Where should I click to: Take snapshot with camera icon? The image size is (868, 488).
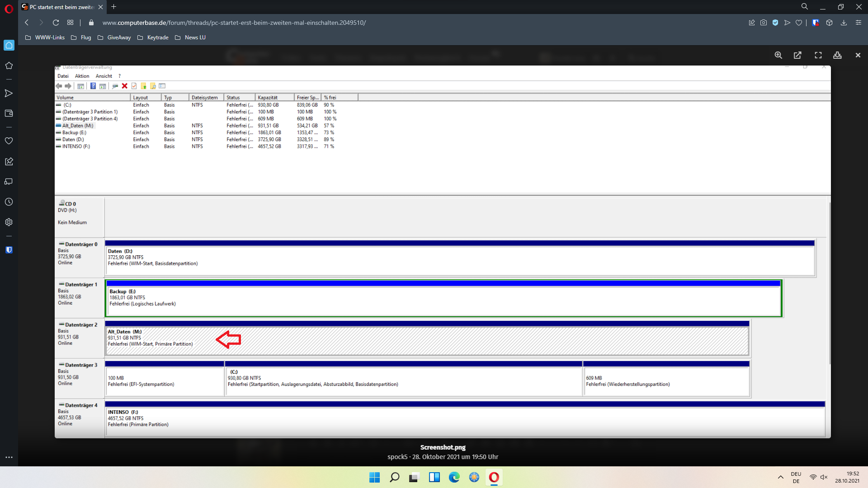pos(764,23)
